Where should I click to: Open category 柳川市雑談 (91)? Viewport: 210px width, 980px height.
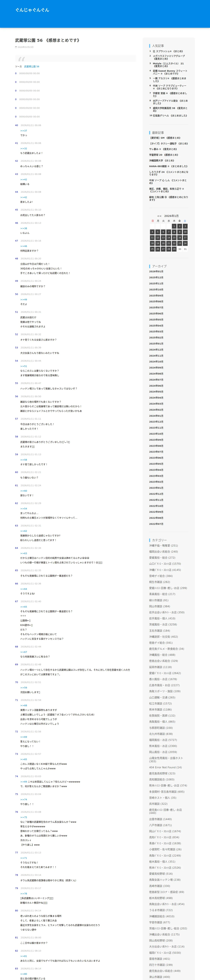pos(158,600)
